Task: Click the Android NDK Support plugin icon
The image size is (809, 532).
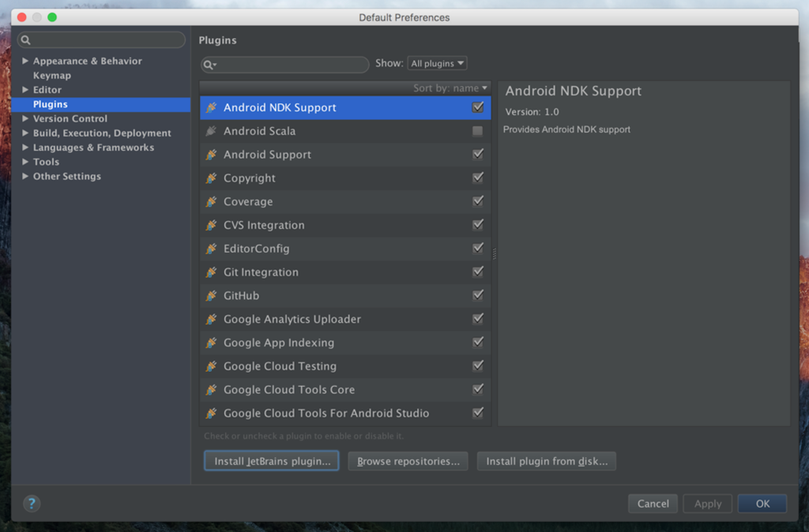Action: 211,107
